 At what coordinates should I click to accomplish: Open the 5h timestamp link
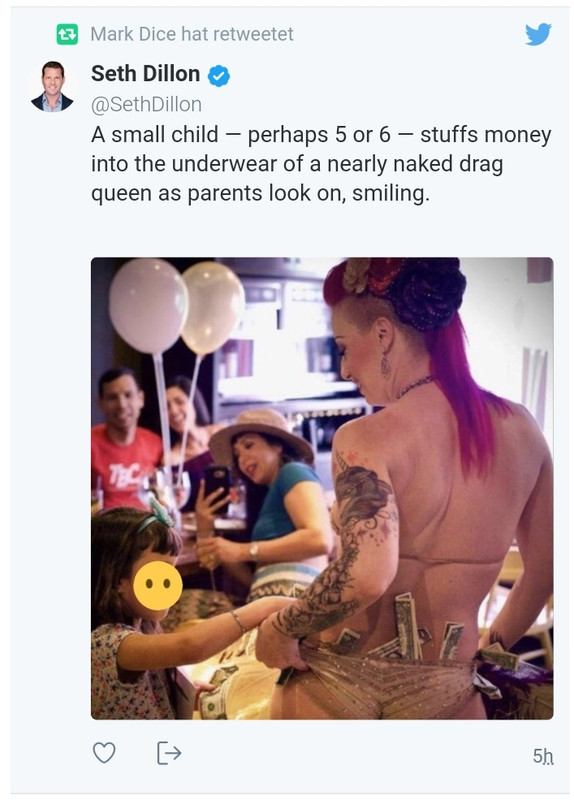click(x=543, y=756)
